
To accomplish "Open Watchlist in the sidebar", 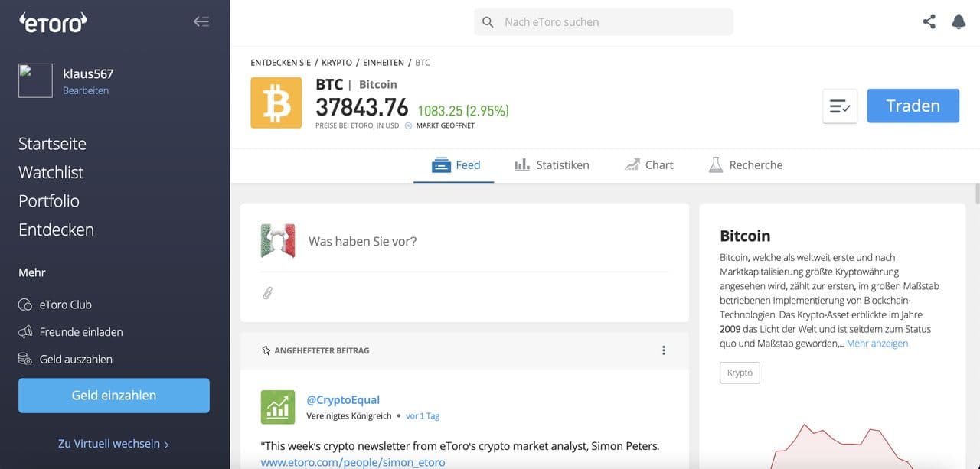I will click(x=51, y=173).
